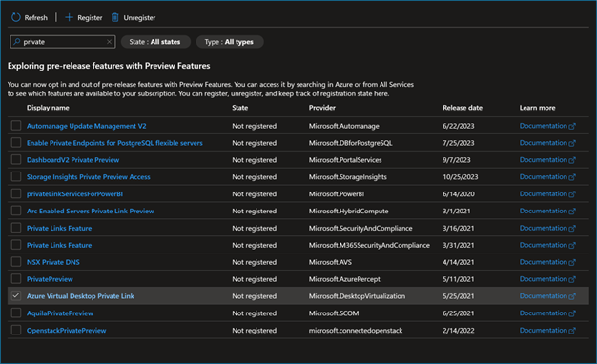The image size is (597, 364).
Task: Sort by Release date column header
Action: click(463, 108)
